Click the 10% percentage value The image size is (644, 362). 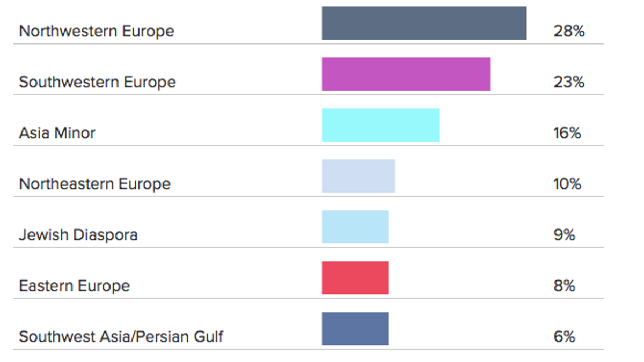click(567, 184)
